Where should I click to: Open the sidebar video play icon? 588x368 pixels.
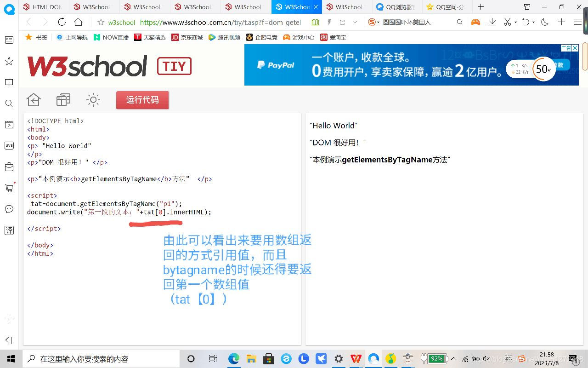pos(9,124)
